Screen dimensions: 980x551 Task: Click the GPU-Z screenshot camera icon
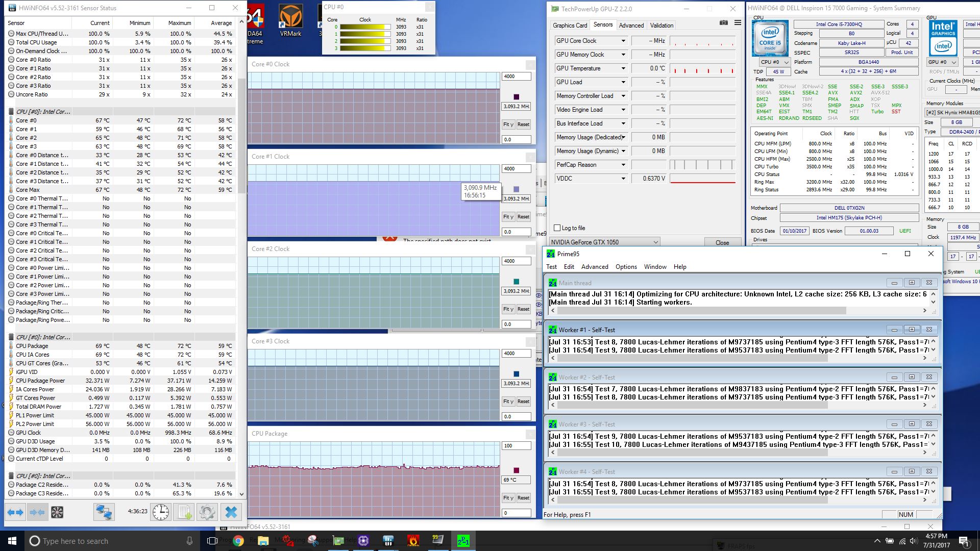723,23
